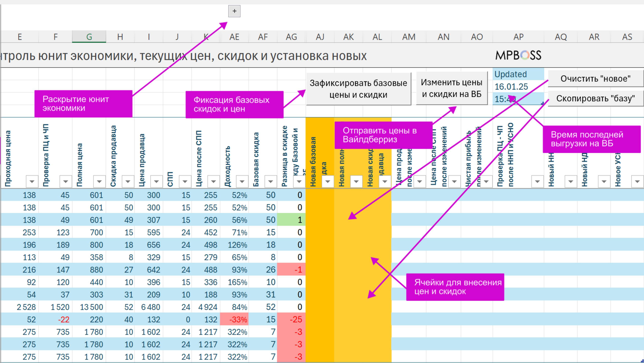The image size is (644, 363).
Task: Select the green cell with value 1
Action: click(291, 220)
